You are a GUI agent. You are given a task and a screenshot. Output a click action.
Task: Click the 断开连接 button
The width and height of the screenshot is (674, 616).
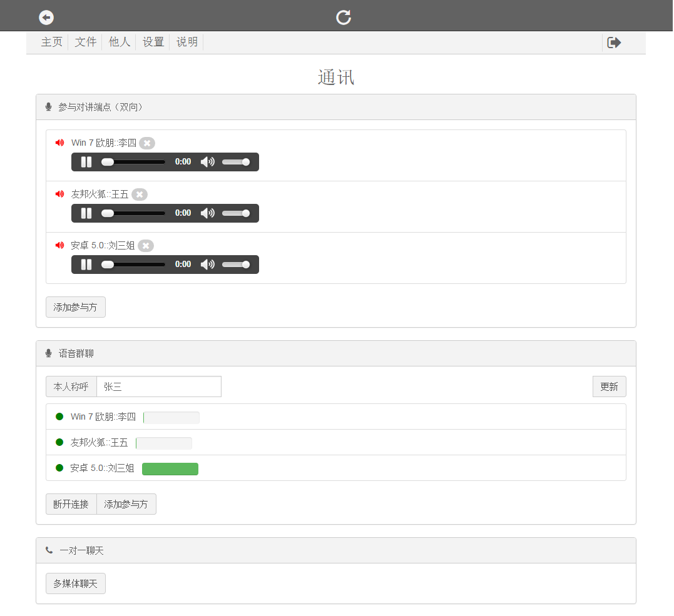(x=71, y=504)
